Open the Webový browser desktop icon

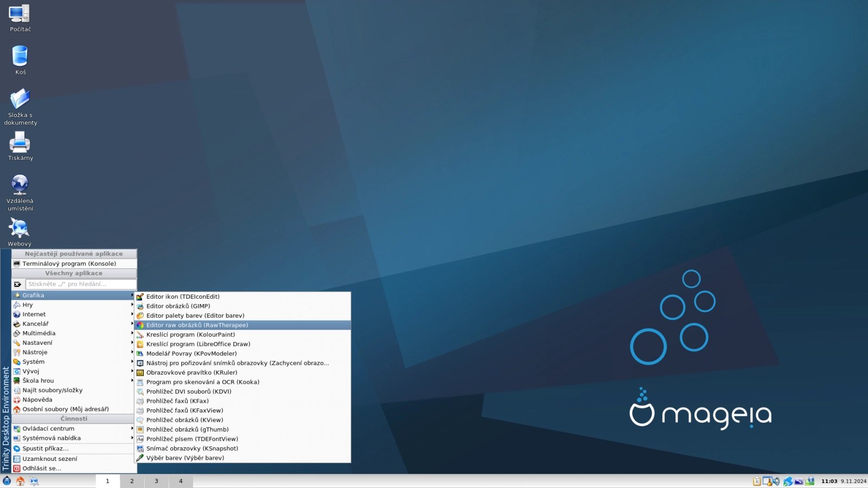(x=20, y=232)
